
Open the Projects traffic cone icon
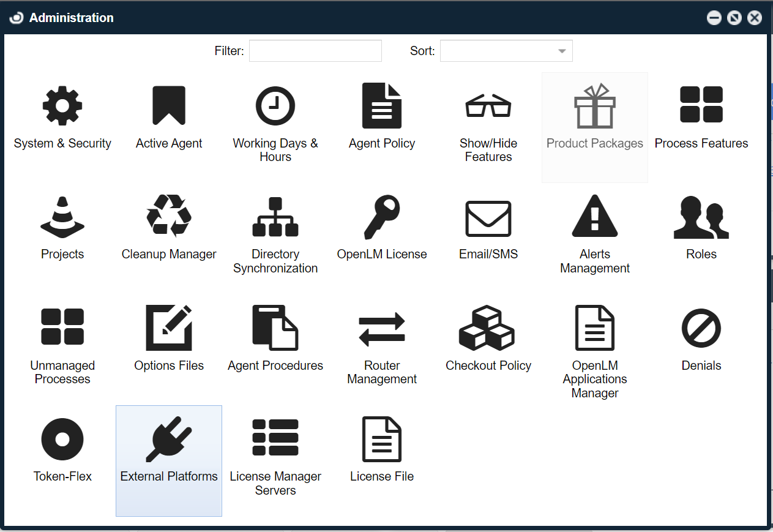(x=62, y=217)
